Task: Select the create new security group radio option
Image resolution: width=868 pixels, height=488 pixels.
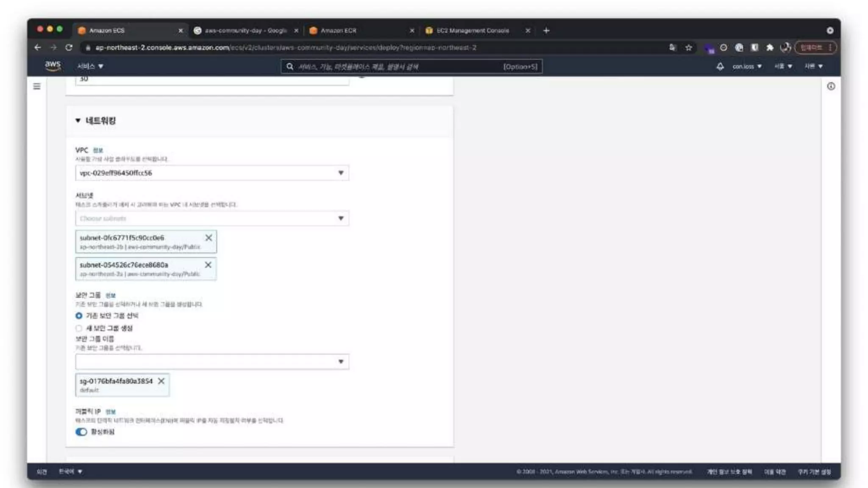Action: click(x=79, y=328)
